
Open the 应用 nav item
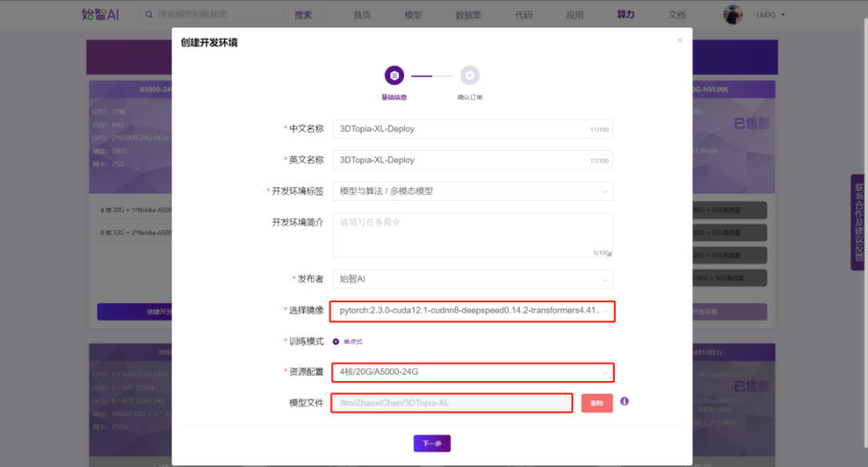point(575,15)
